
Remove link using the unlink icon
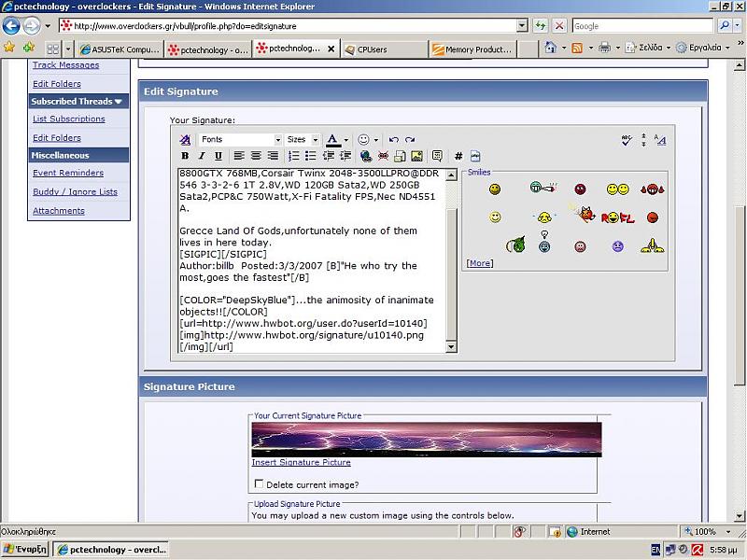pyautogui.click(x=383, y=156)
